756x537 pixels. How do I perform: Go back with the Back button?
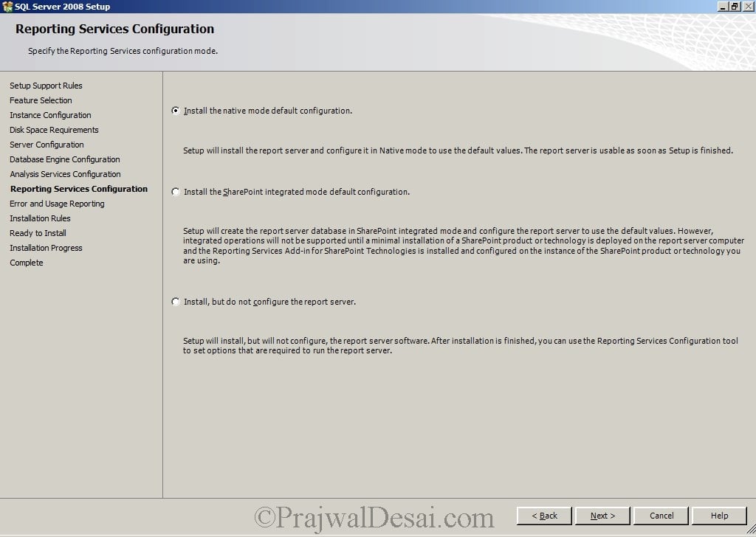tap(544, 516)
